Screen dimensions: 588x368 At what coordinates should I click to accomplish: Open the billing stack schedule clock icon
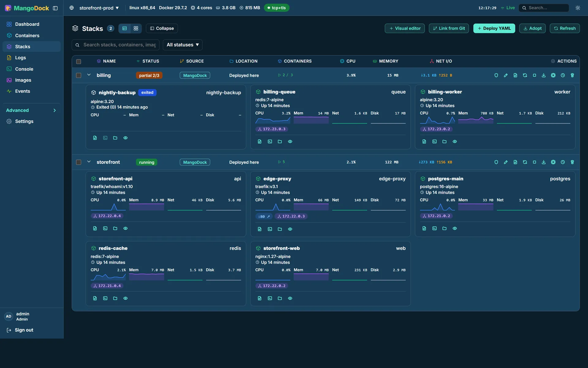[x=563, y=75]
